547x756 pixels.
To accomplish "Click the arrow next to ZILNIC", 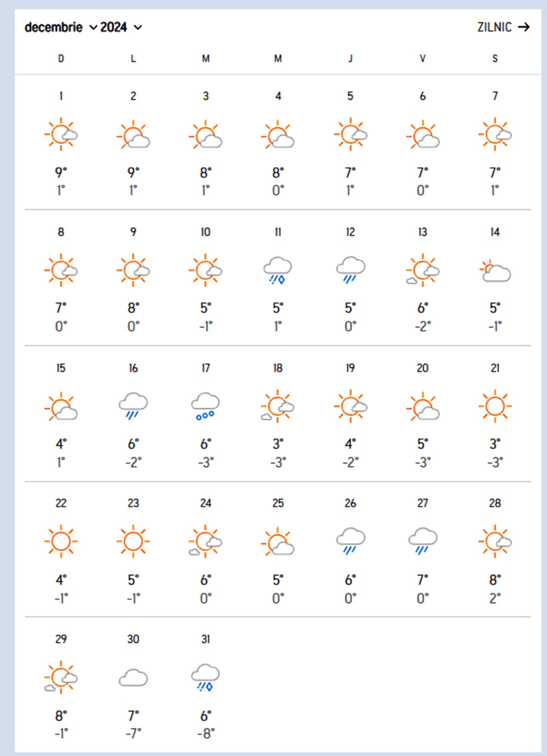I will [x=524, y=27].
